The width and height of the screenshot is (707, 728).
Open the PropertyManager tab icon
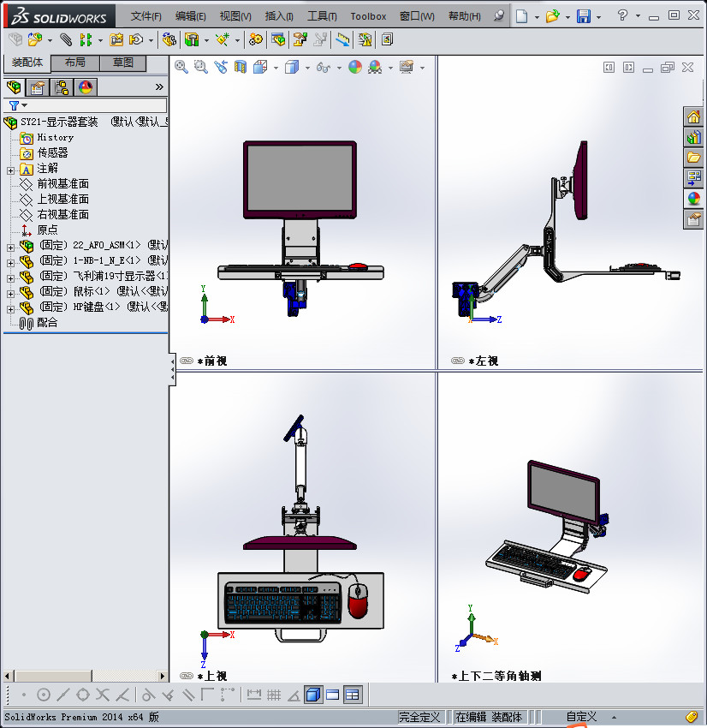[38, 87]
